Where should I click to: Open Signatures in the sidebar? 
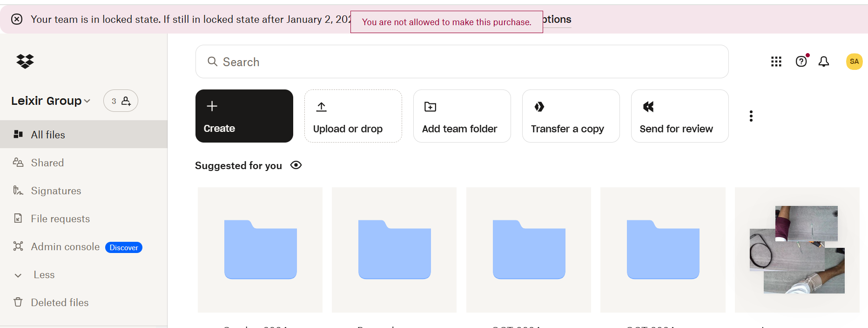point(56,191)
